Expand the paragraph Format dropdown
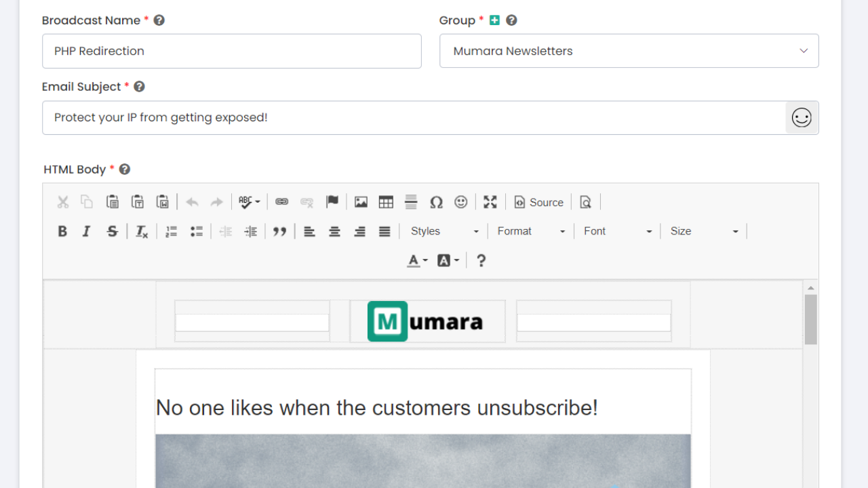The image size is (868, 488). (531, 232)
